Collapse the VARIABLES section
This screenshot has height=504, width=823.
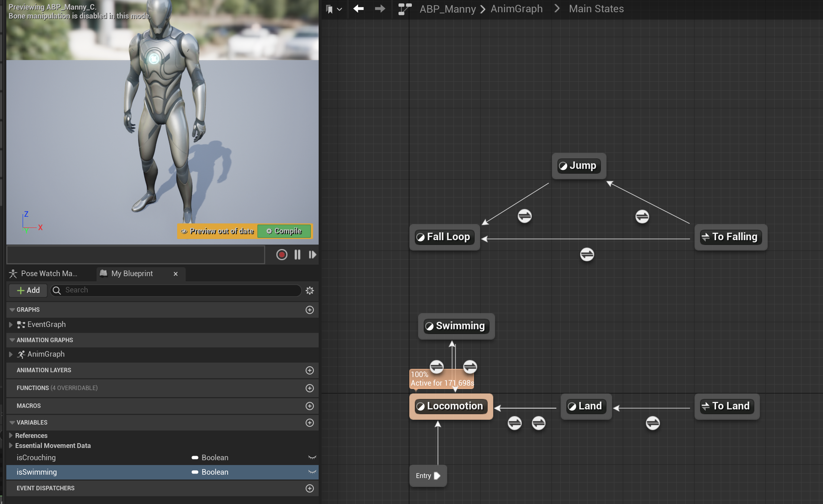coord(12,423)
